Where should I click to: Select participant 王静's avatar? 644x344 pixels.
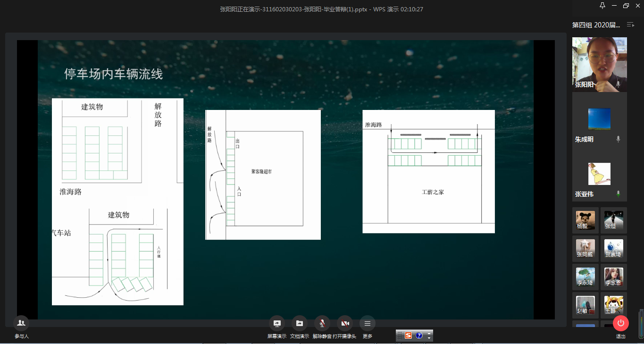[x=613, y=305]
